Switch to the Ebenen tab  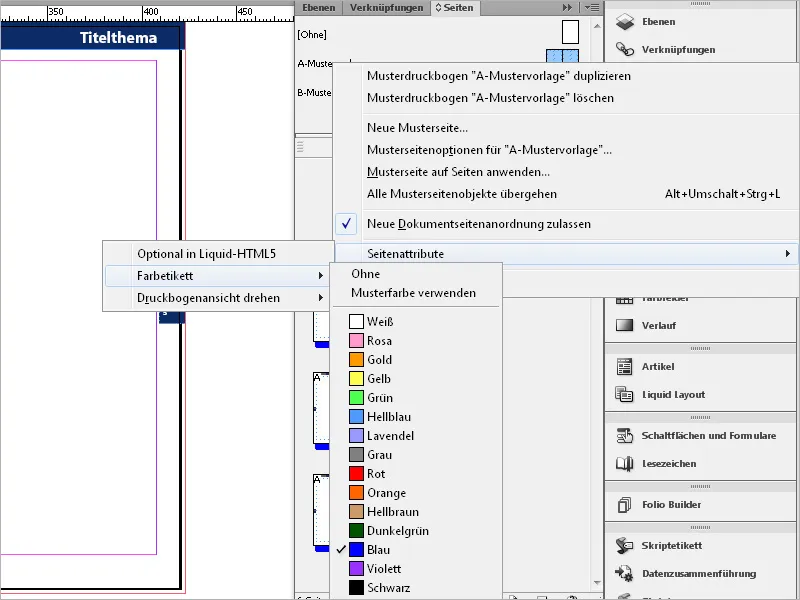pyautogui.click(x=319, y=8)
